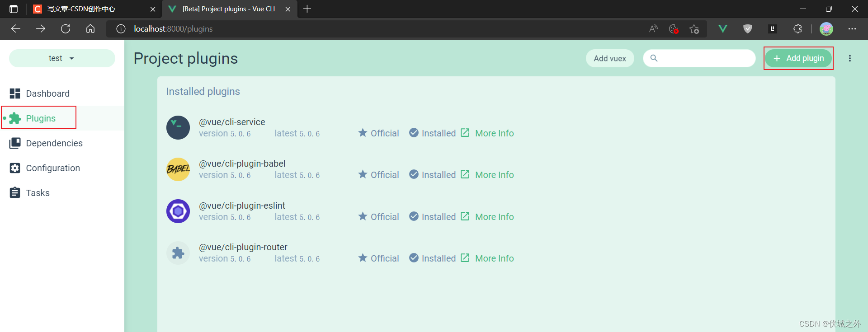The image size is (868, 332).
Task: Open Configuration via its gear icon
Action: coord(15,168)
